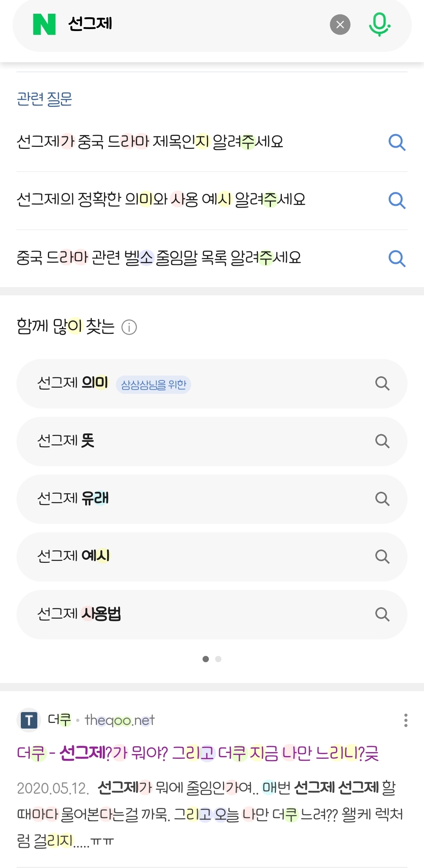Image resolution: width=424 pixels, height=868 pixels.
Task: Tap search icon beside 선그제가 중국 드라마 question
Action: [x=397, y=142]
